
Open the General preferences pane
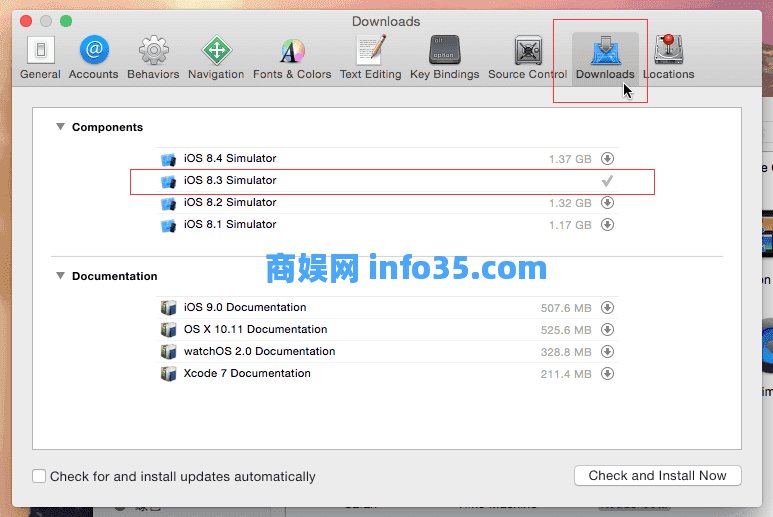click(x=40, y=58)
